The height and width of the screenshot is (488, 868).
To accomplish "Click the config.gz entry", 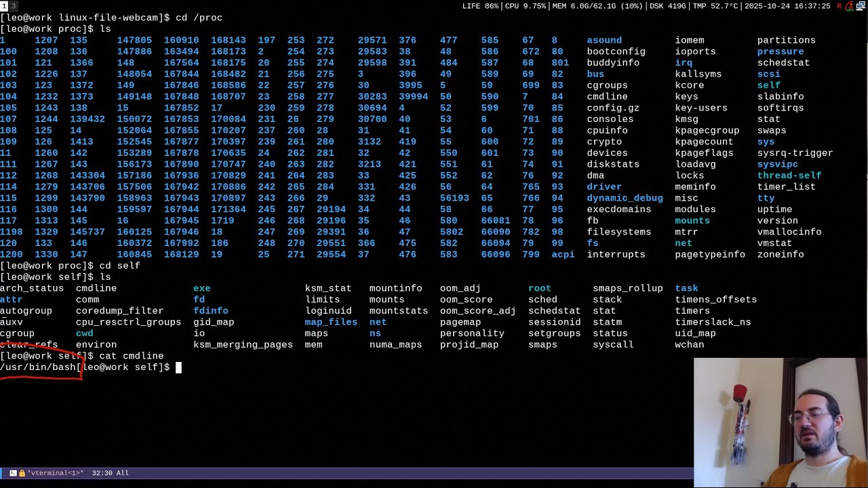I will (613, 108).
